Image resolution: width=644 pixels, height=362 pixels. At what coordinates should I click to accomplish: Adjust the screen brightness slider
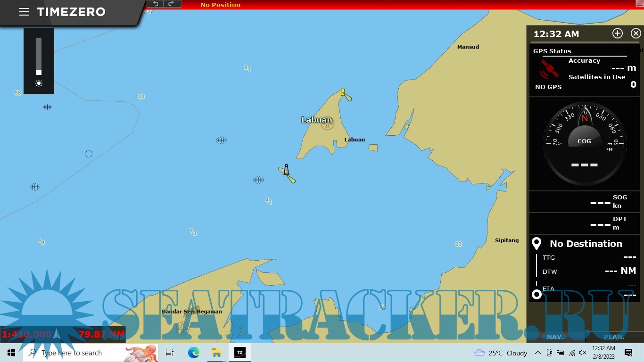pyautogui.click(x=39, y=57)
